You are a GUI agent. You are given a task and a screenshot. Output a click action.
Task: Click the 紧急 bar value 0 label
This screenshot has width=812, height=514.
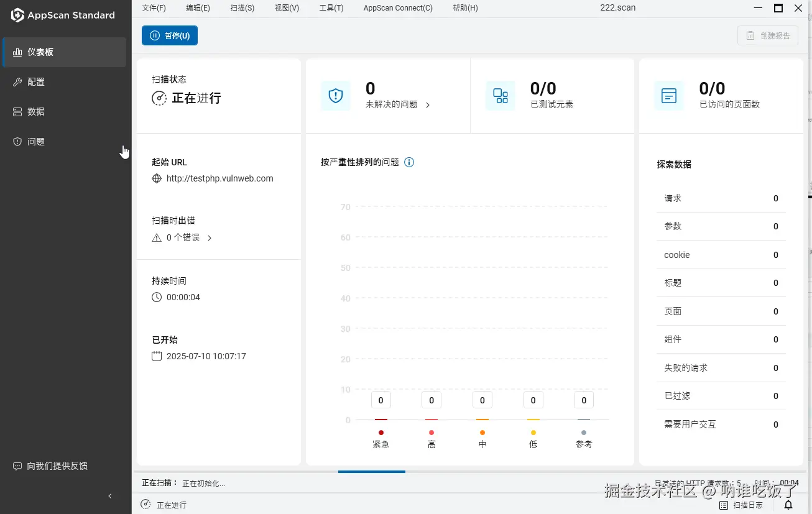tap(381, 400)
